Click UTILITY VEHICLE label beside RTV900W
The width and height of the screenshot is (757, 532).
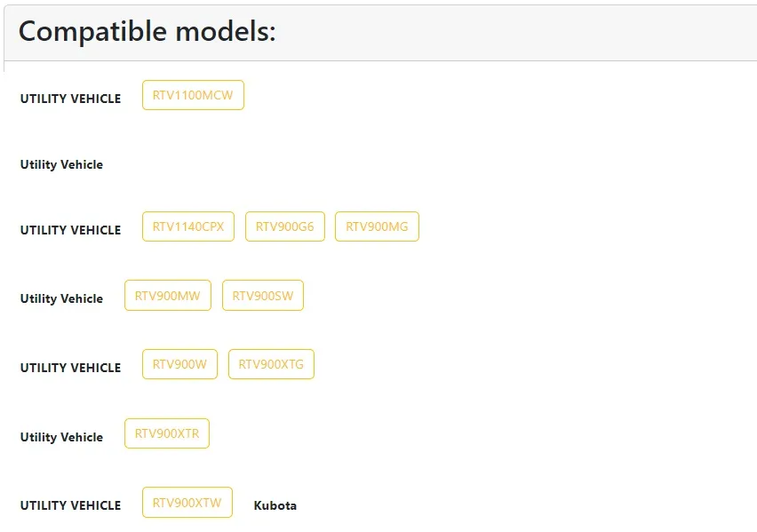pyautogui.click(x=70, y=368)
